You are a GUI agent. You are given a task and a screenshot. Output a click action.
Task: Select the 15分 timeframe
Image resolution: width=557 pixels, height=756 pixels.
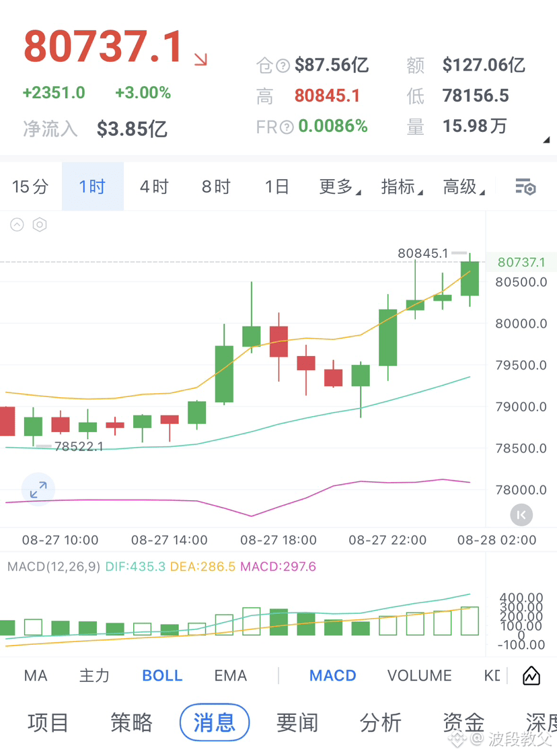pyautogui.click(x=30, y=186)
